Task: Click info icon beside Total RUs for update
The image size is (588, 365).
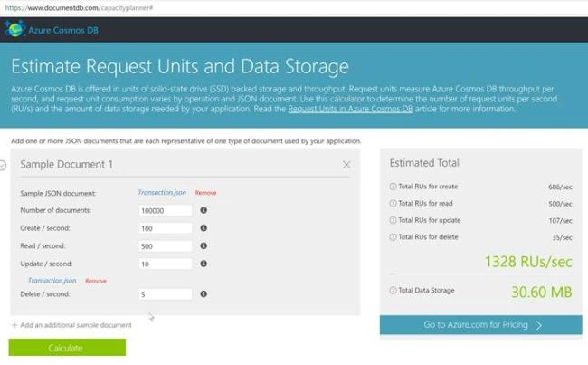Action: click(x=393, y=220)
